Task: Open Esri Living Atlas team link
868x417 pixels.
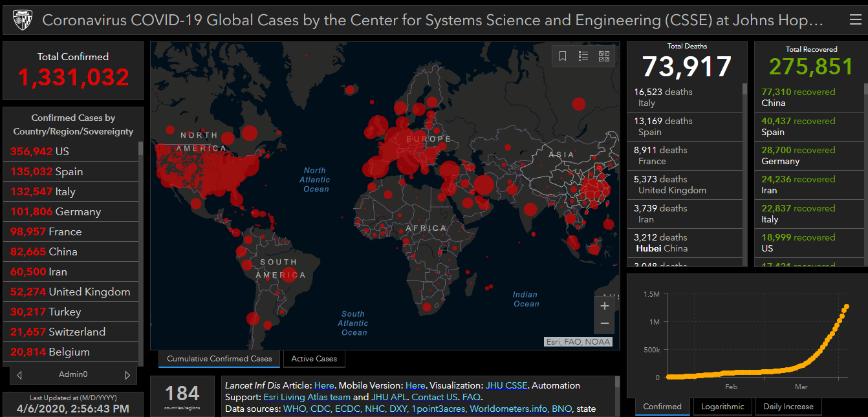Action: pos(307,397)
